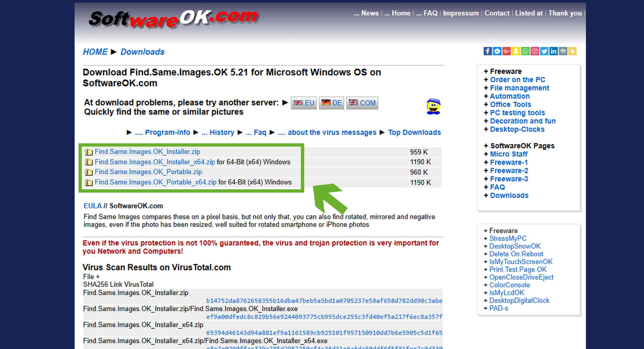644x349 pixels.
Task: Open PC testing tools category
Action: [517, 113]
